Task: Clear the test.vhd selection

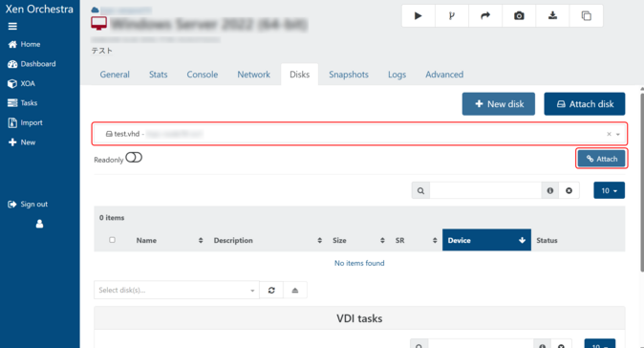Action: pos(609,134)
